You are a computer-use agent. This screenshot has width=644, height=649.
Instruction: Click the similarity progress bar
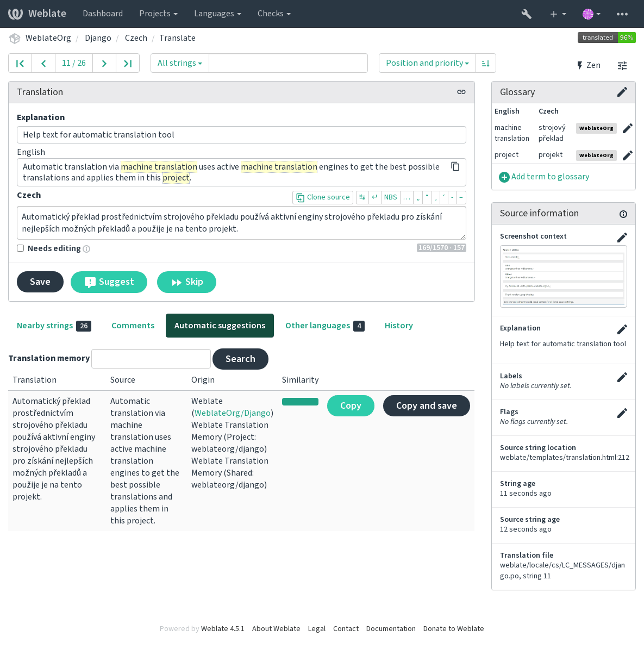point(300,402)
